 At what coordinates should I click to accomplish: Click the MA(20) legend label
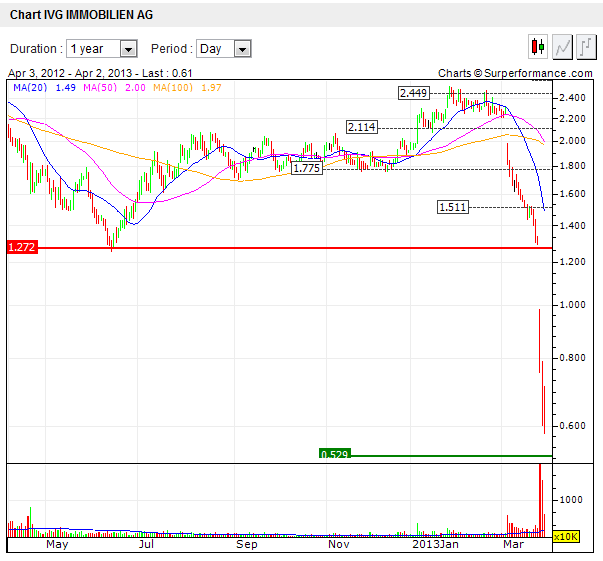tap(31, 88)
